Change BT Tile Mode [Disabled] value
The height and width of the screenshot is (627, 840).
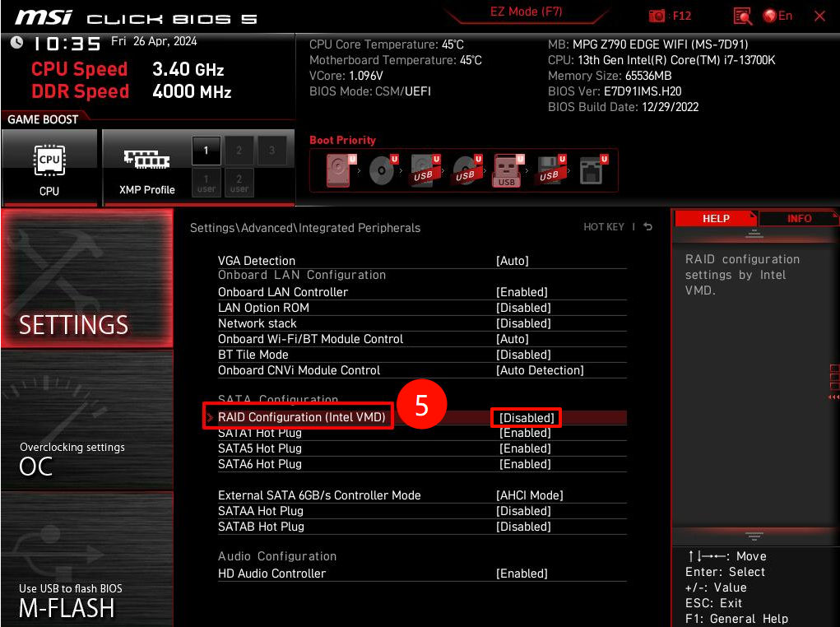pos(523,354)
